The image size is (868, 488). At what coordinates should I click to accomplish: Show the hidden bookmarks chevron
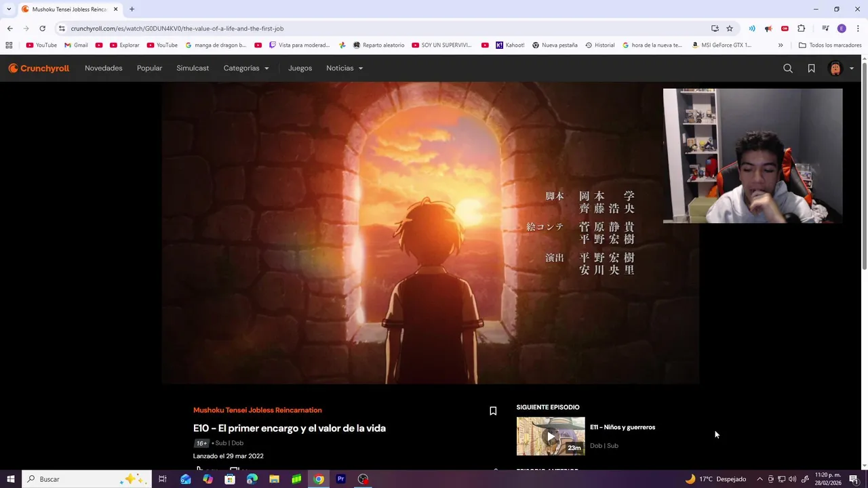pyautogui.click(x=781, y=45)
